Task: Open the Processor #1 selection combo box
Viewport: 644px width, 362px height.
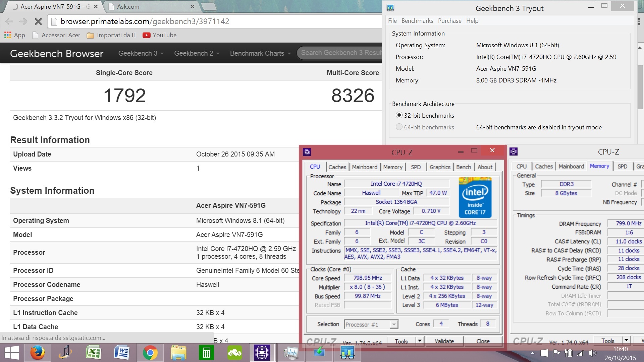Action: click(x=371, y=324)
